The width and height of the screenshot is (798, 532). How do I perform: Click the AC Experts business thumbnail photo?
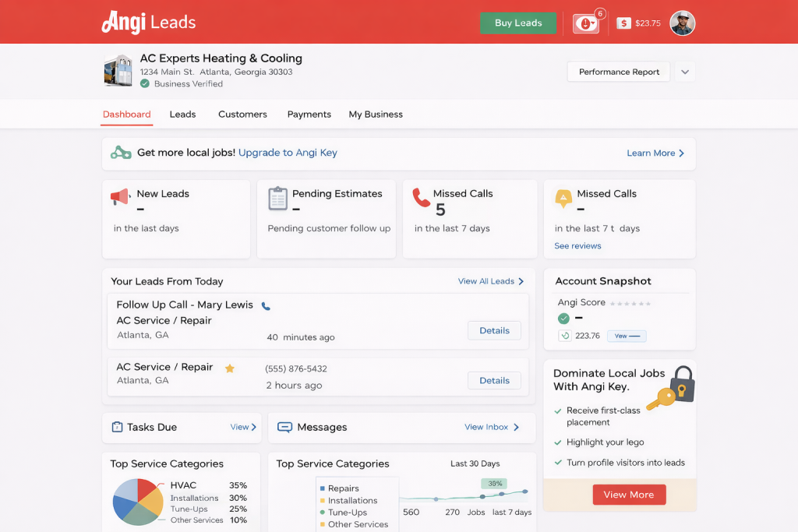click(118, 70)
